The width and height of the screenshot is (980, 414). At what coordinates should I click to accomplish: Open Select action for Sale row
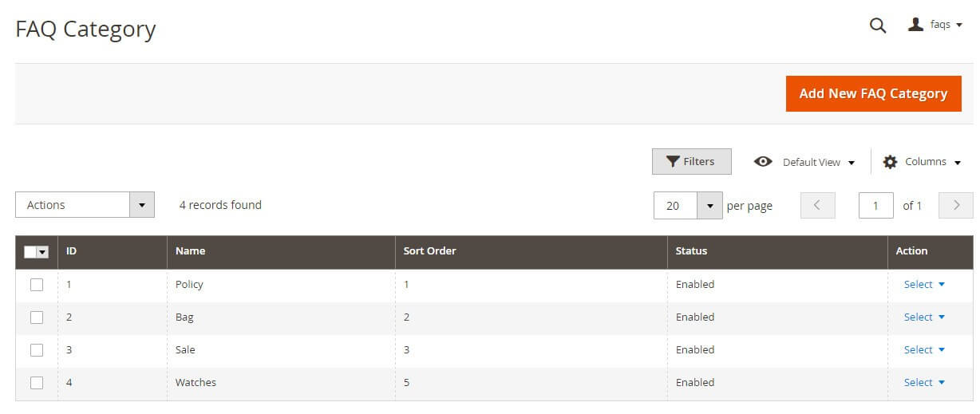[924, 350]
